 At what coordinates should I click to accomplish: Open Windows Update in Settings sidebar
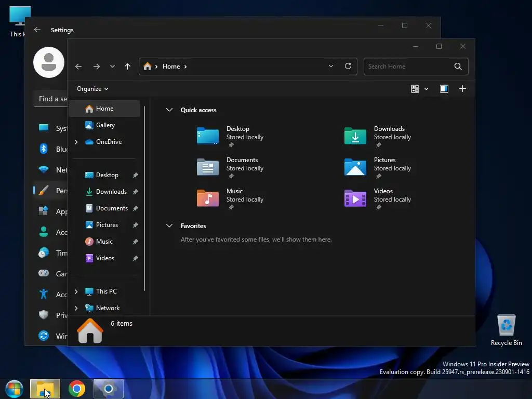pyautogui.click(x=50, y=336)
